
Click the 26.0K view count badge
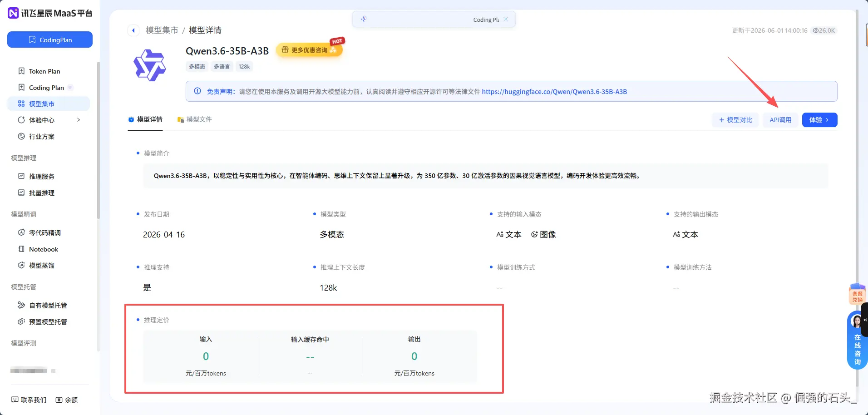824,30
